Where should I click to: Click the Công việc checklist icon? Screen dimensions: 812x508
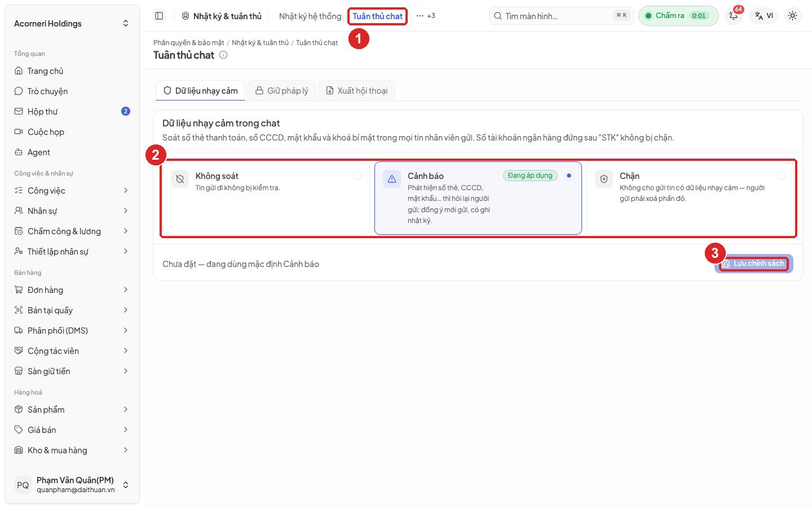(x=19, y=191)
